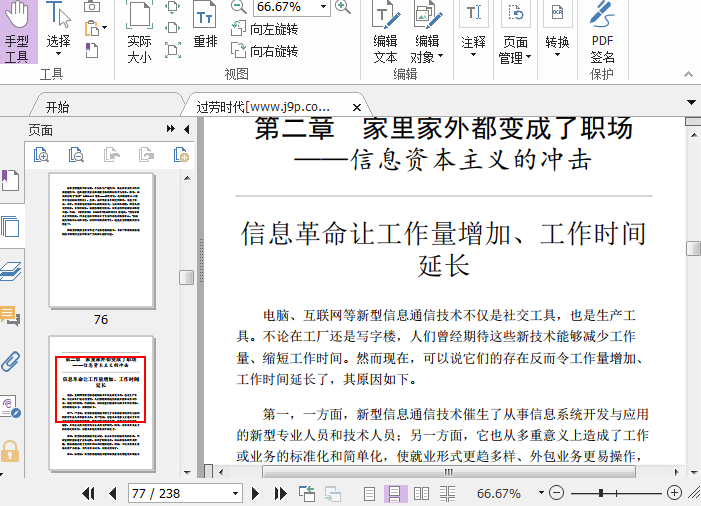The width and height of the screenshot is (701, 506).
Task: Go to the previous page
Action: [113, 493]
